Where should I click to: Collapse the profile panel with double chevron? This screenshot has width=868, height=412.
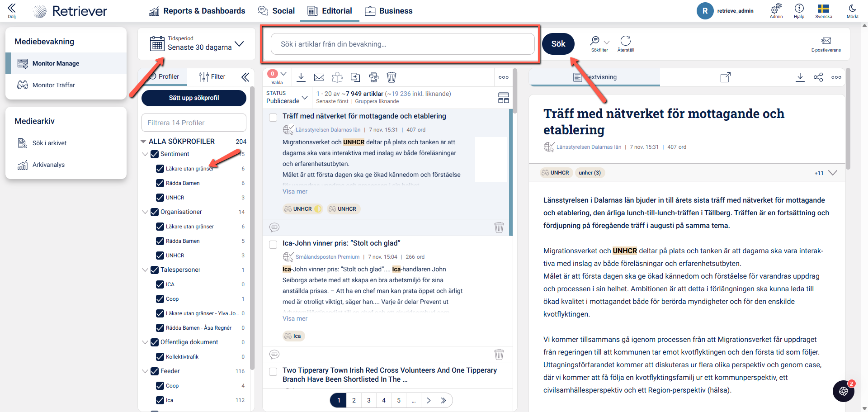(x=245, y=77)
